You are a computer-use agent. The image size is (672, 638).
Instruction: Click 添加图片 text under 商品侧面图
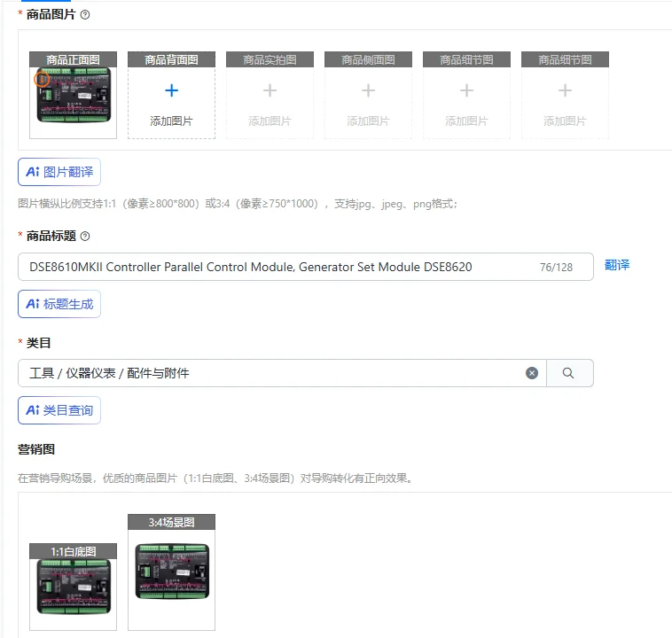(x=368, y=121)
